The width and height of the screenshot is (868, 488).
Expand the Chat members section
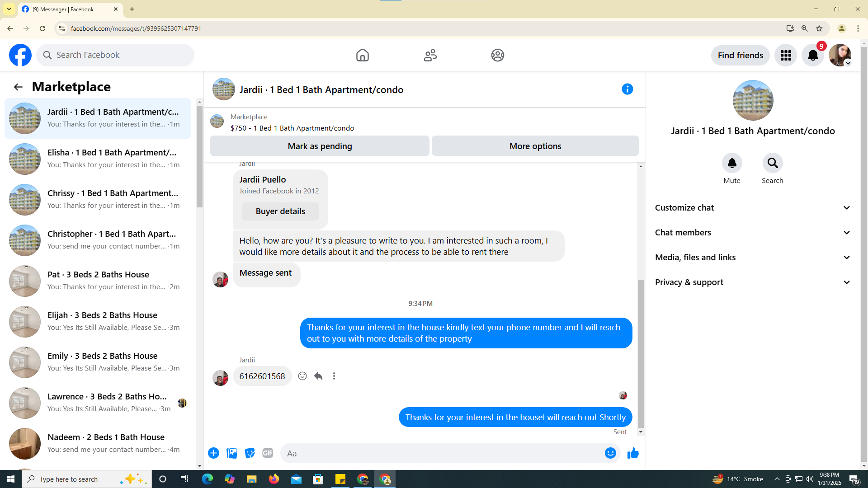753,233
